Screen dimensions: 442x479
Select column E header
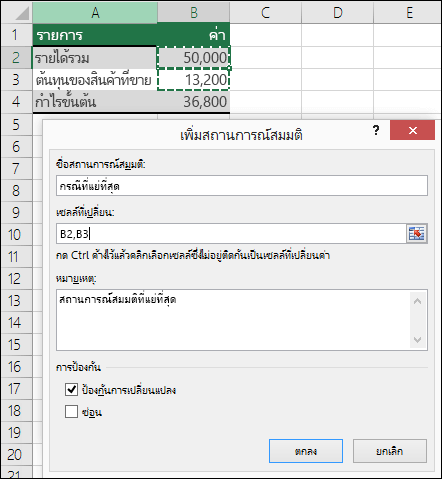click(408, 13)
